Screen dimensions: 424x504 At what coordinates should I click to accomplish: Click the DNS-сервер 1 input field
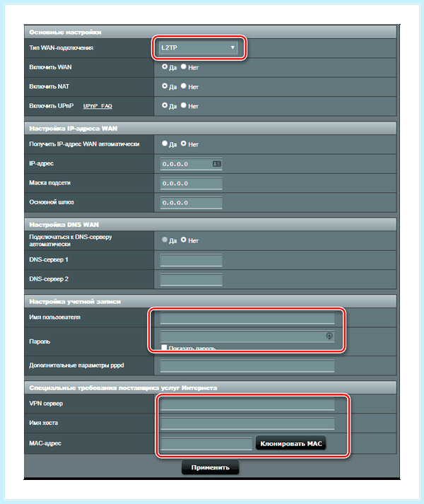[192, 260]
